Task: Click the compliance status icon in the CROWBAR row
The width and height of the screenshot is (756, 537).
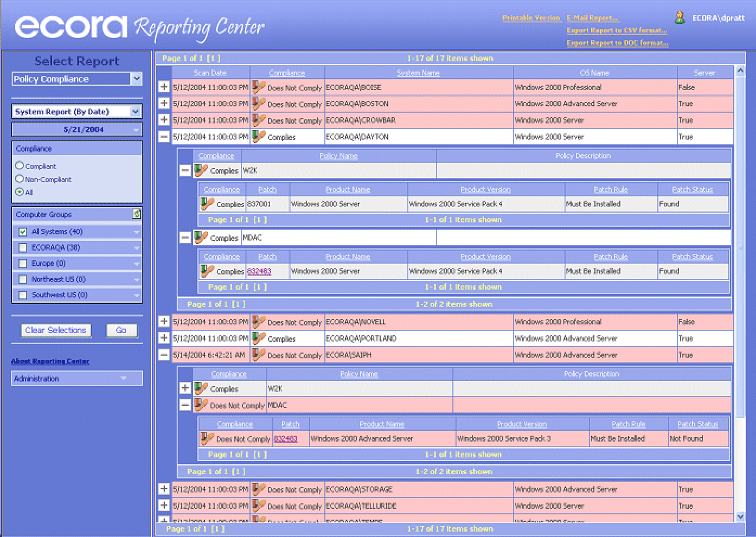Action: 259,120
